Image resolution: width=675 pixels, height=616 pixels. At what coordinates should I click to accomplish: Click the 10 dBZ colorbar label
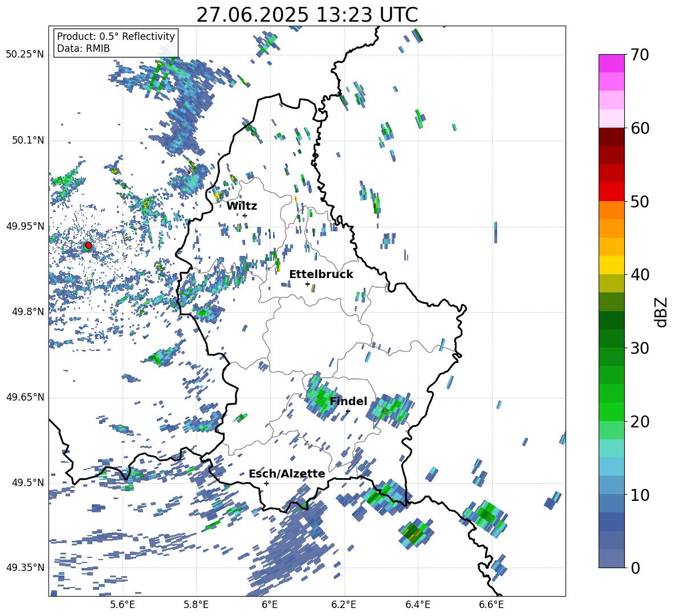pyautogui.click(x=640, y=495)
